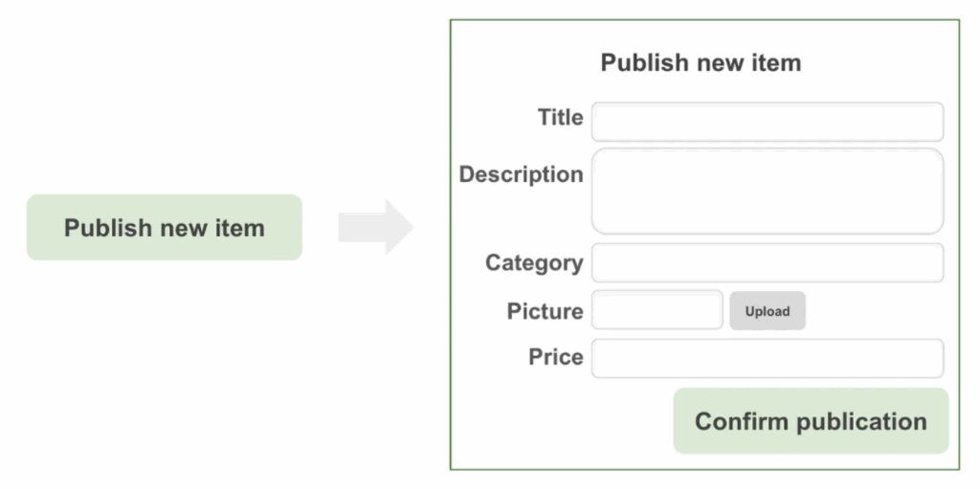Click the Picture field label
The width and height of the screenshot is (980, 489).
tap(545, 311)
